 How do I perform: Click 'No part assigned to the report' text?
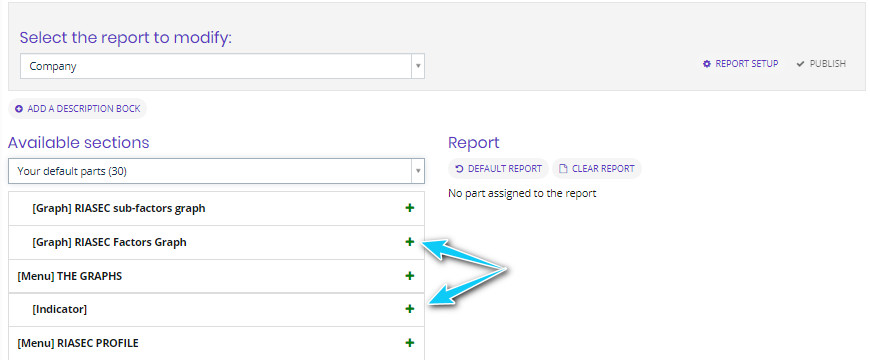pyautogui.click(x=522, y=194)
